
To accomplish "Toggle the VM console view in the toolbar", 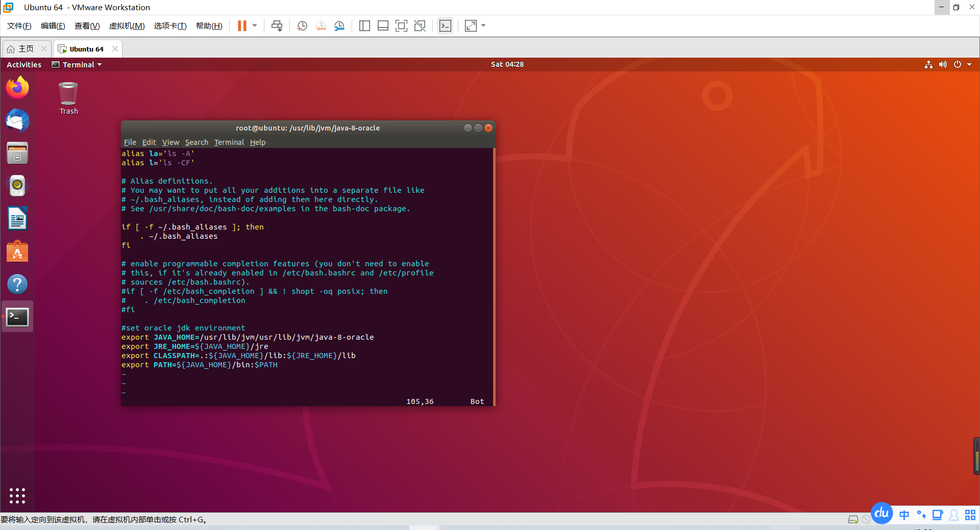I will click(445, 26).
